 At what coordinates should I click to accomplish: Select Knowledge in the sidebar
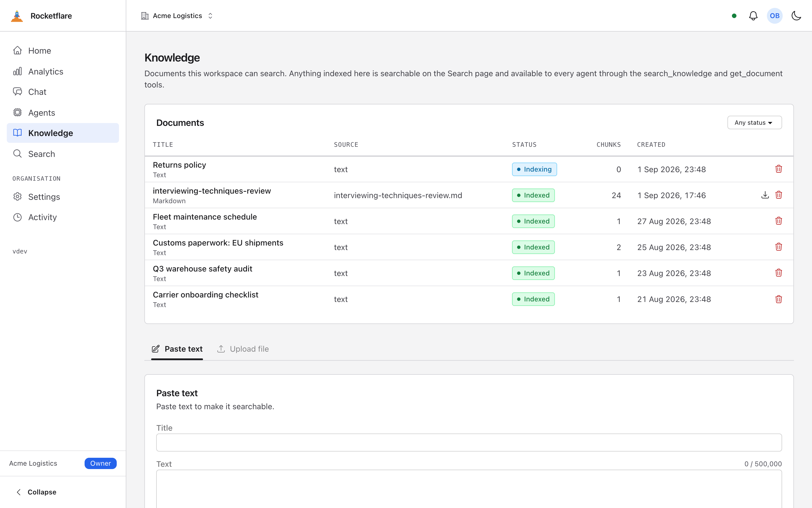(63, 133)
